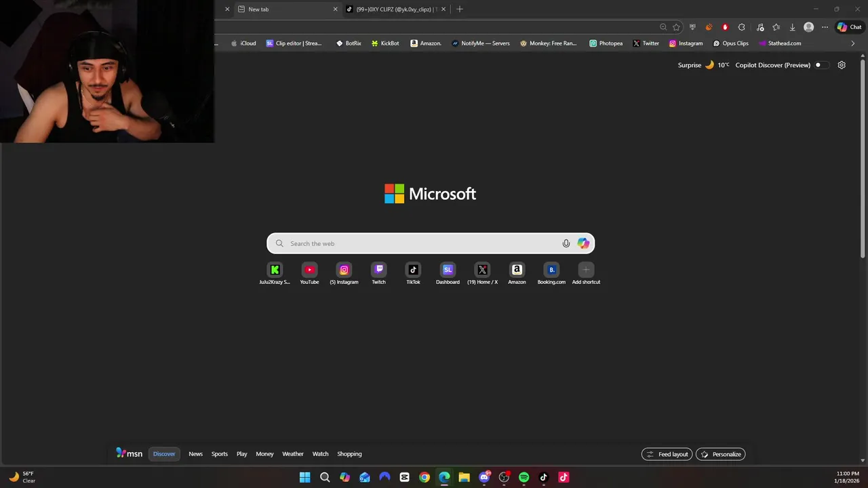Image resolution: width=868 pixels, height=488 pixels.
Task: Open the Monkey: Free Ran... bookmark
Action: click(549, 43)
